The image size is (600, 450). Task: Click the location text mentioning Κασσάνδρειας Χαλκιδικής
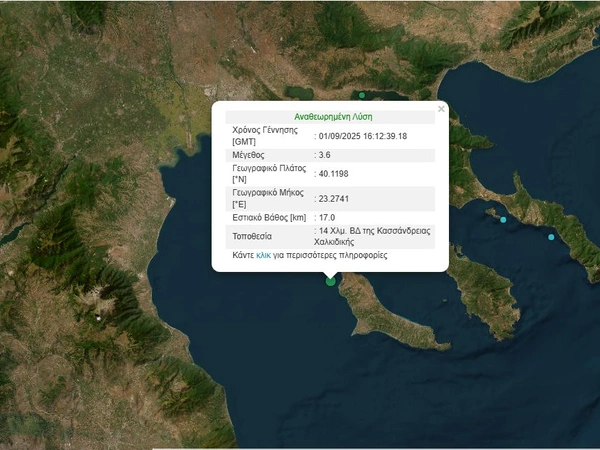click(374, 236)
